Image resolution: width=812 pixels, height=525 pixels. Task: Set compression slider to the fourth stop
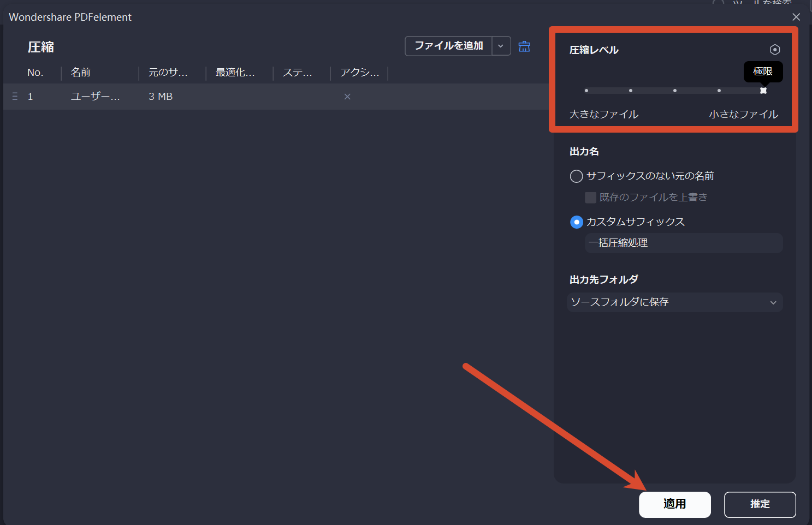(719, 91)
